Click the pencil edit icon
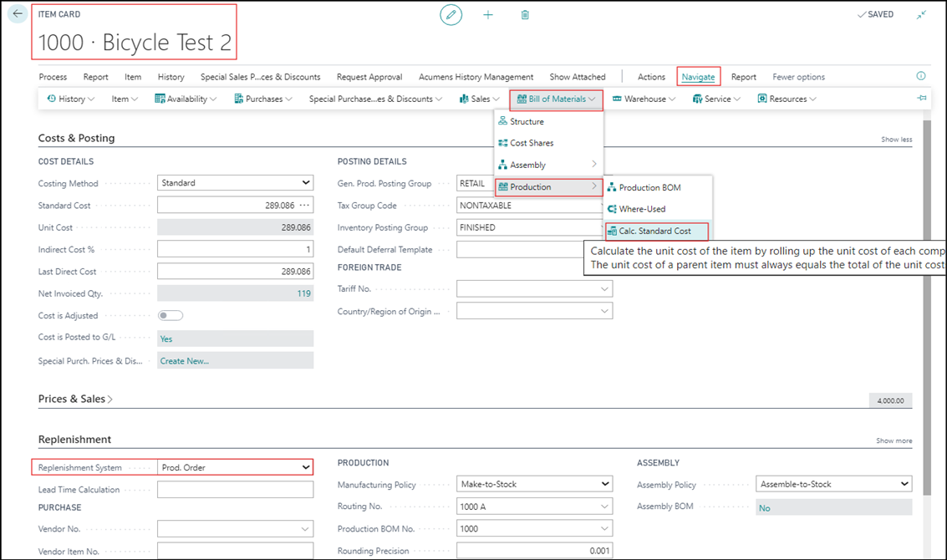Image resolution: width=947 pixels, height=560 pixels. pyautogui.click(x=451, y=15)
